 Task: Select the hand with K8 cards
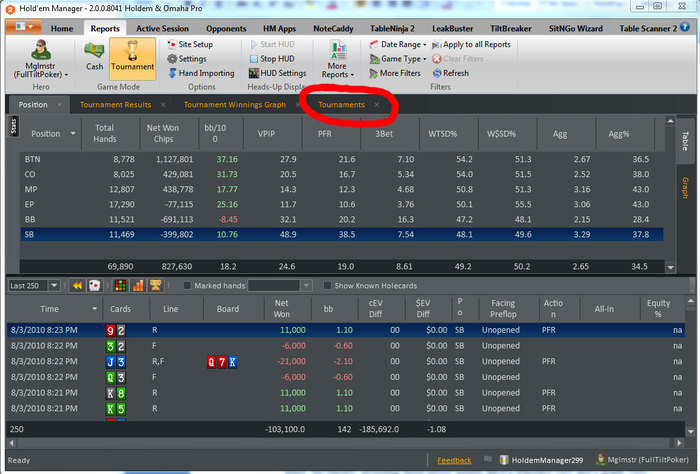[x=346, y=393]
